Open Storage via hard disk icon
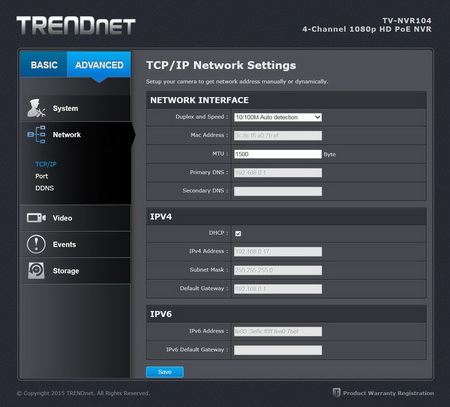The image size is (450, 407). tap(36, 270)
